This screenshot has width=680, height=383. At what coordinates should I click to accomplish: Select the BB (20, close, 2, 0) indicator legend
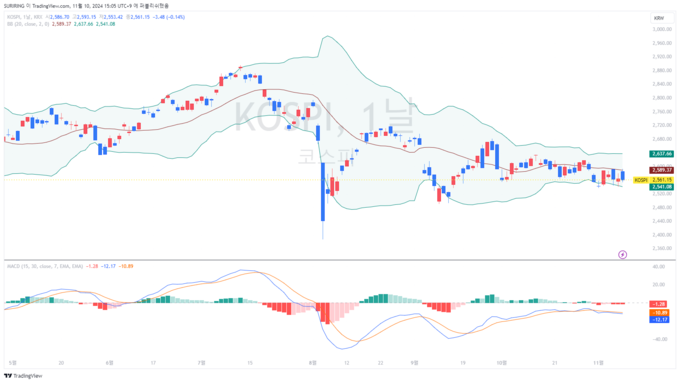[28, 24]
